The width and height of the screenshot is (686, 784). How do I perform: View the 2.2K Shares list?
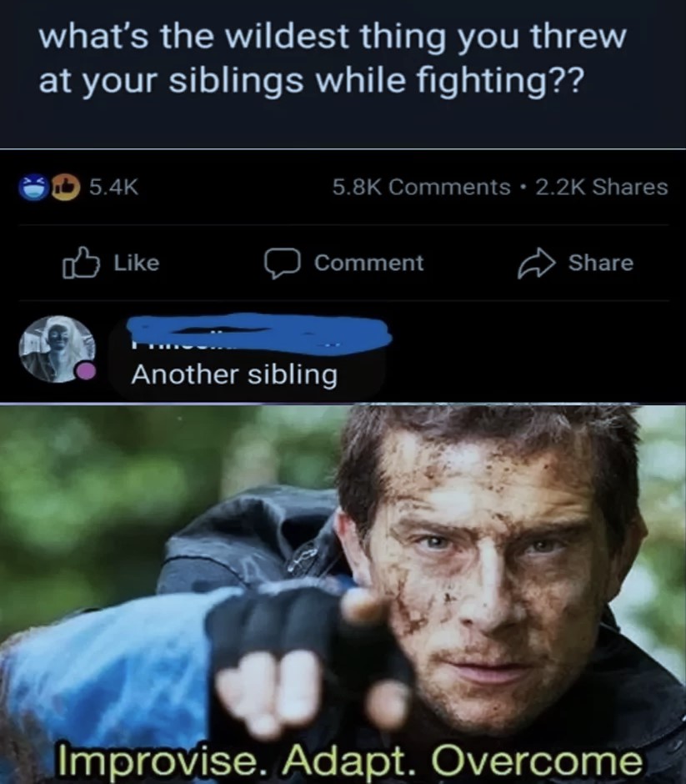click(602, 188)
